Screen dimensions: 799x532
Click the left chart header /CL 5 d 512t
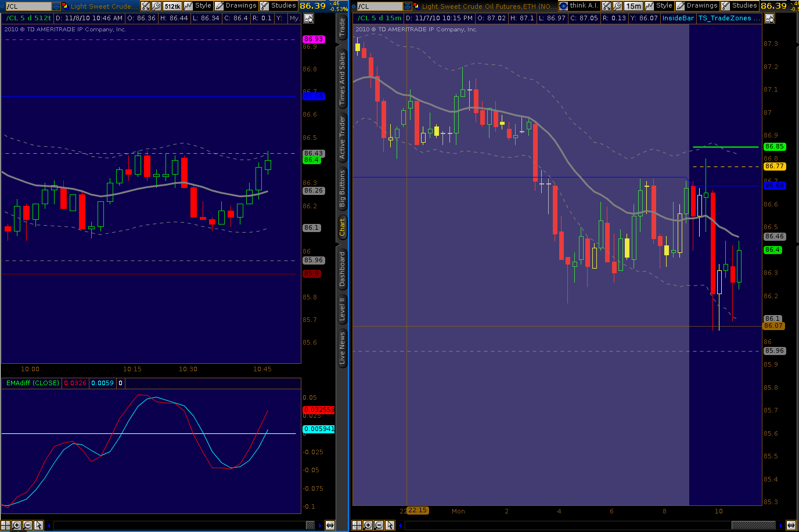tap(28, 18)
